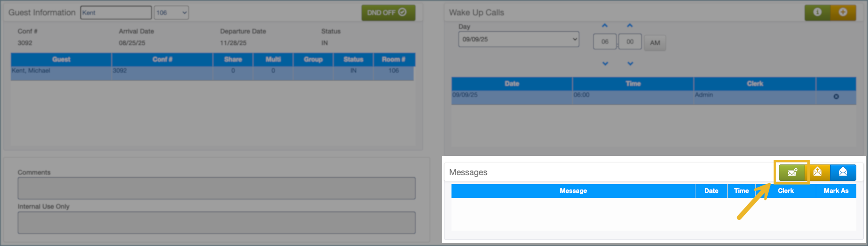Click the Guest Information search field
This screenshot has height=246, width=868.
point(116,13)
